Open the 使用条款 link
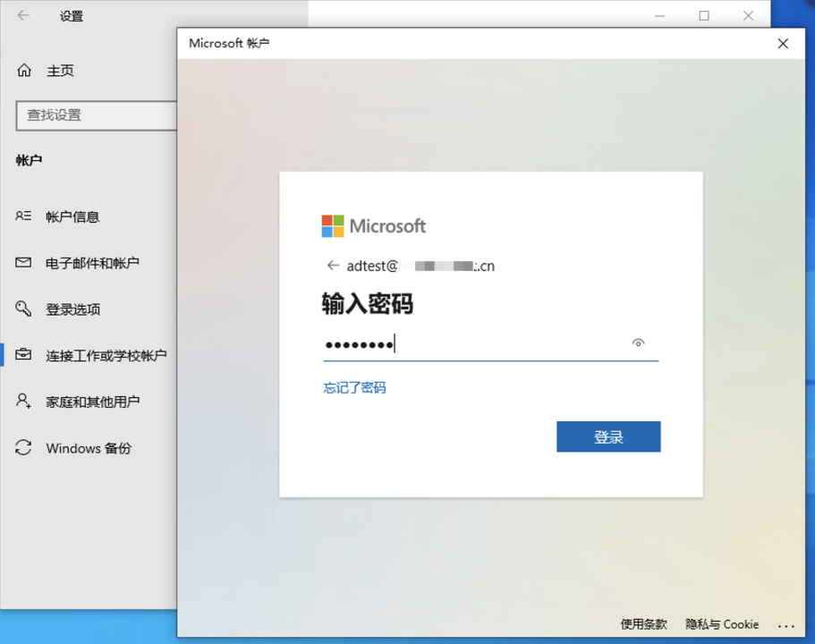 pos(643,624)
